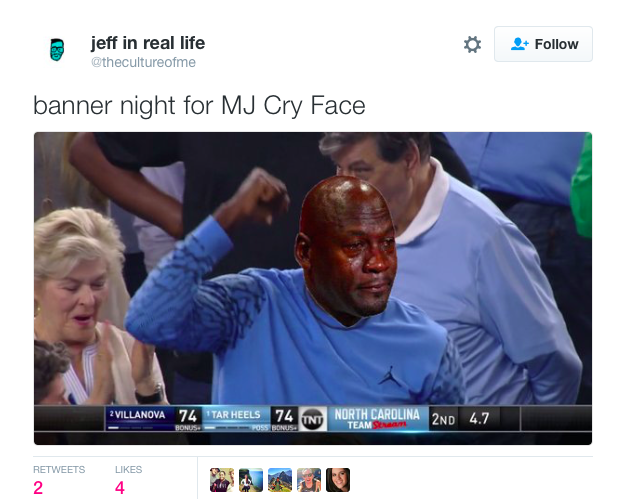Click the Villanova 74 score in image

coord(188,416)
